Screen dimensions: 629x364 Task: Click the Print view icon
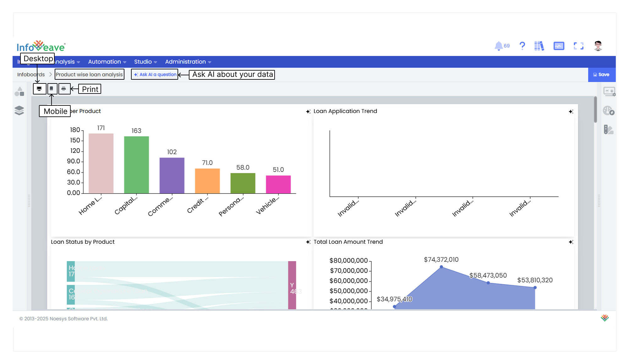(64, 89)
